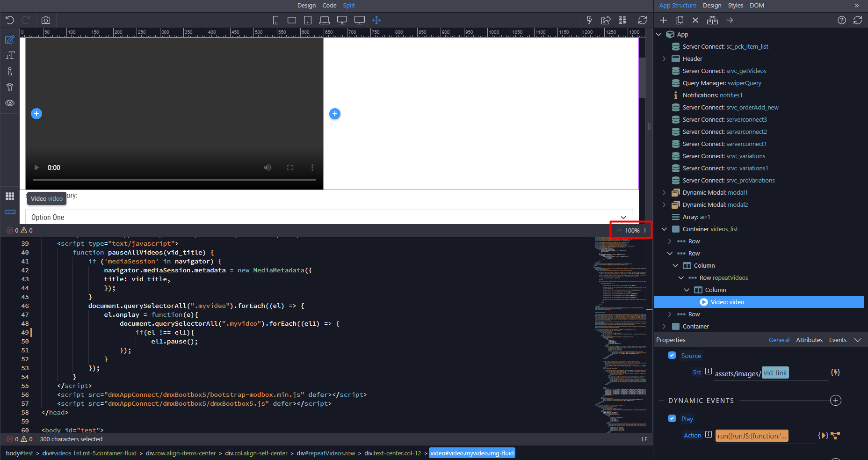This screenshot has width=868, height=460.
Task: Increase code zoom with the plus button
Action: point(645,230)
